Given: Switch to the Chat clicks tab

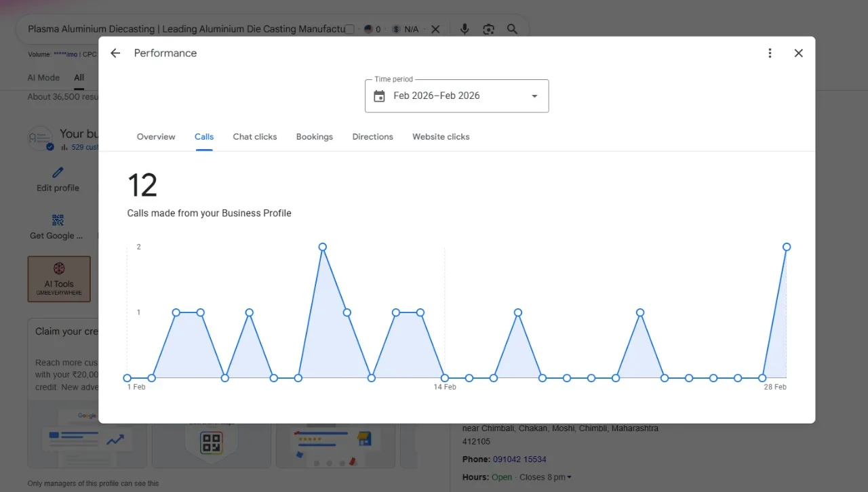Looking at the screenshot, I should tap(255, 137).
